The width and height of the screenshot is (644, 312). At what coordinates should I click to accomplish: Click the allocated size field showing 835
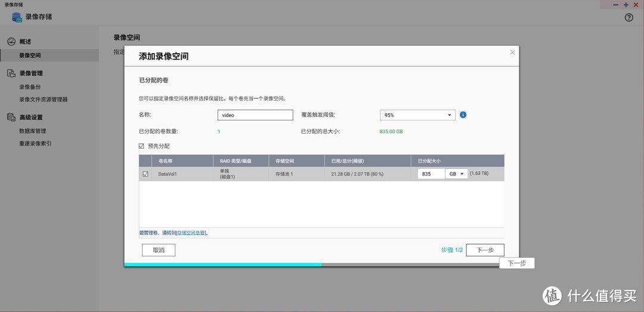[431, 174]
